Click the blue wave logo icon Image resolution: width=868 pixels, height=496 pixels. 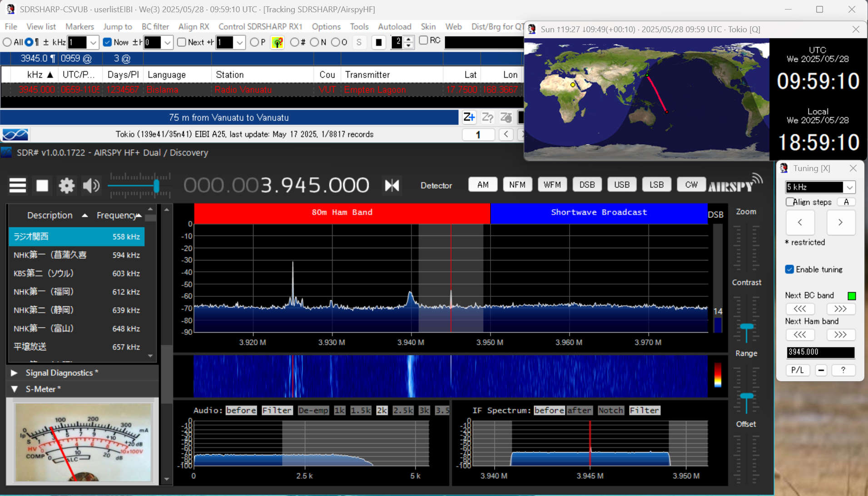click(15, 134)
